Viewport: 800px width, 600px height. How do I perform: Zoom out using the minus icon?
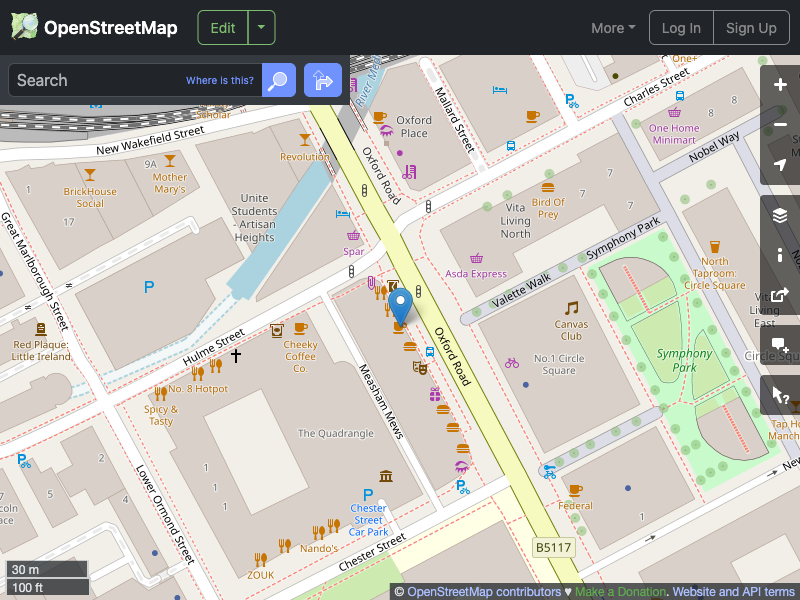[x=780, y=124]
